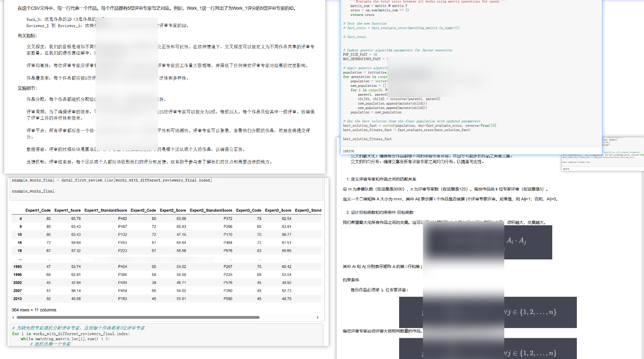Click the cell value P163
Viewport: 644px width, 359px height.
click(123, 299)
